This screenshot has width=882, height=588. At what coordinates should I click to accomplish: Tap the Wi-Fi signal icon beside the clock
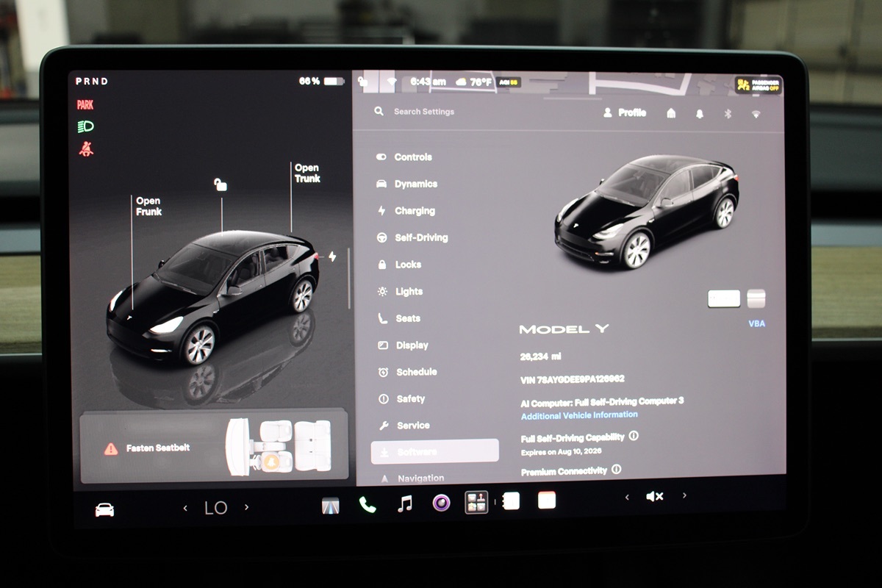pos(392,82)
